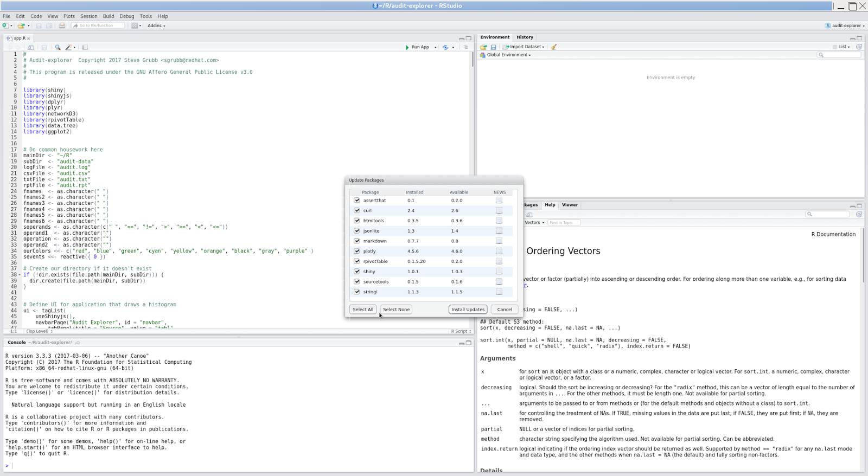Switch to the History tab
This screenshot has height=476, width=868.
click(525, 37)
